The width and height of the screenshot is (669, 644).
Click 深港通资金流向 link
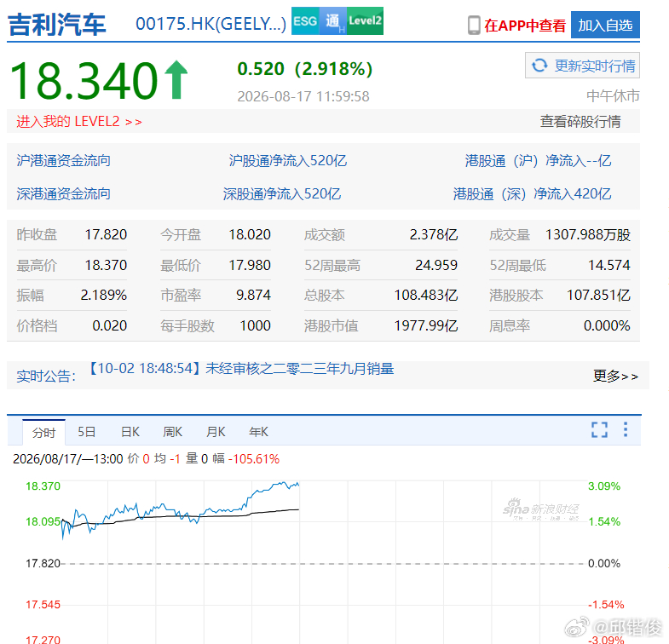pos(64,194)
